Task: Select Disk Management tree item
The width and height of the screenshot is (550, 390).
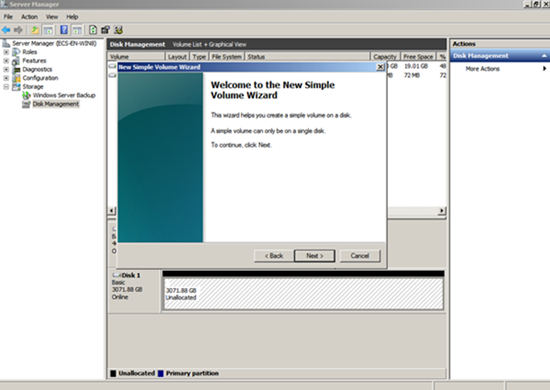Action: (x=56, y=104)
